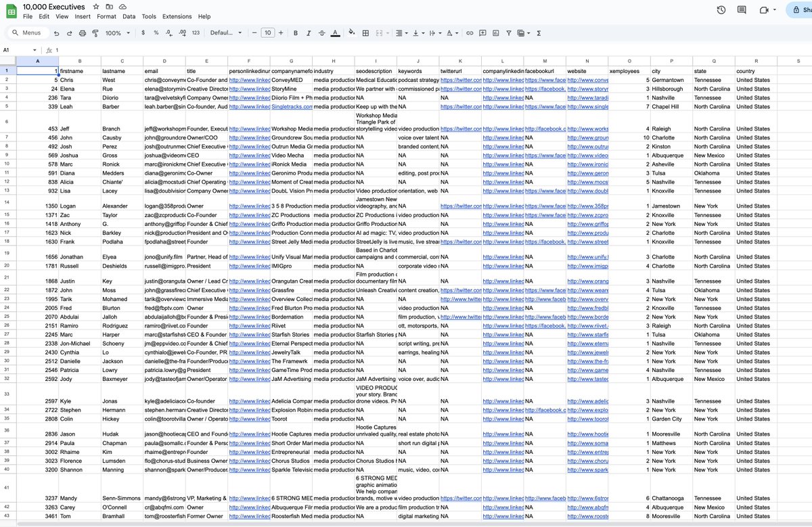
Task: Create a filter with funnel icon
Action: click(509, 32)
